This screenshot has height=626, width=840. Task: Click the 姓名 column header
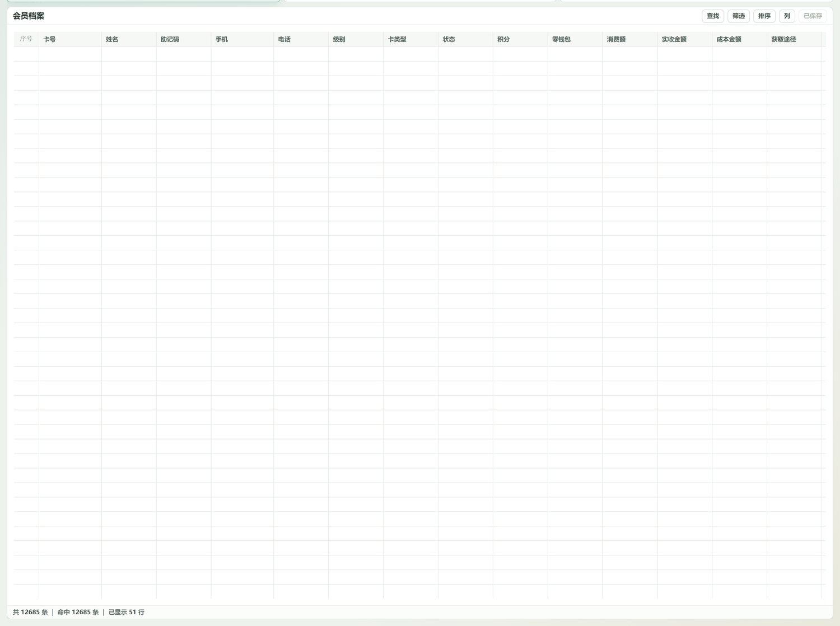click(x=129, y=39)
